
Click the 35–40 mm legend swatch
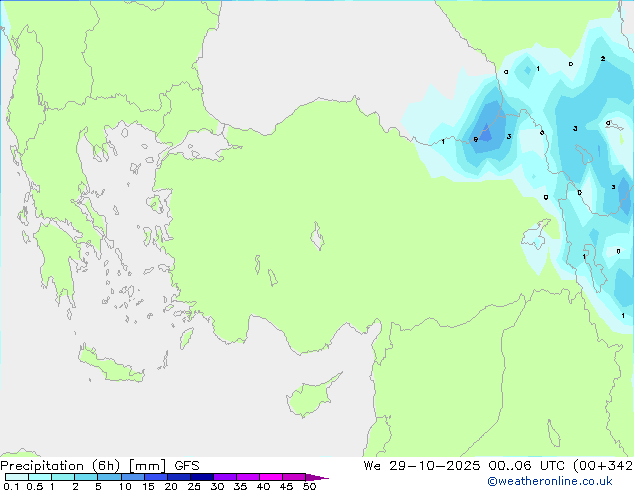(247, 477)
